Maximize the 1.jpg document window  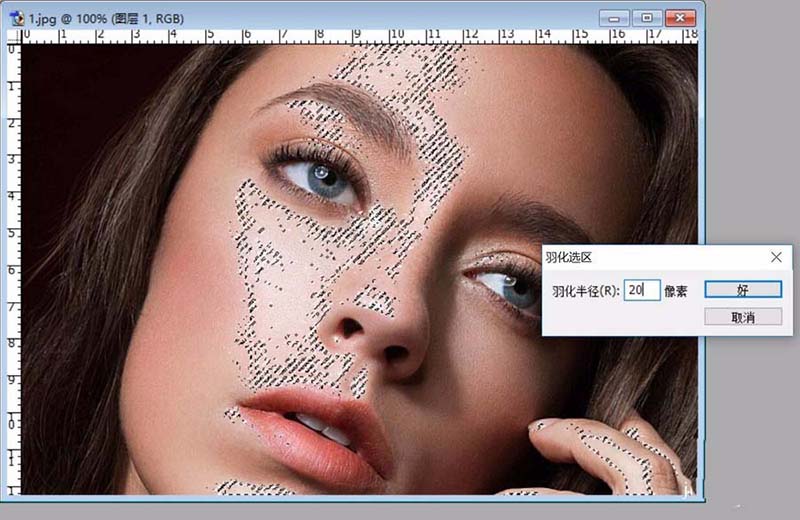(x=647, y=18)
